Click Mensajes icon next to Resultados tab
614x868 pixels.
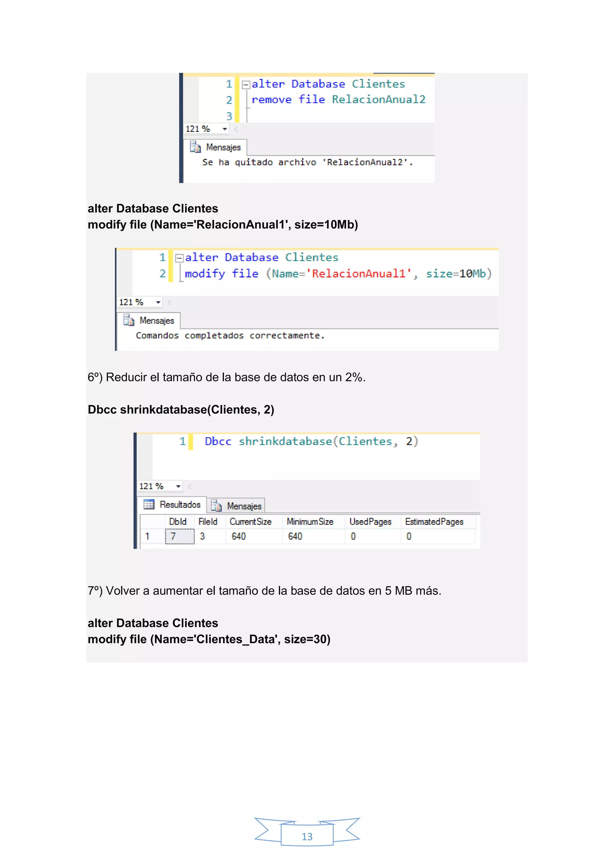216,506
